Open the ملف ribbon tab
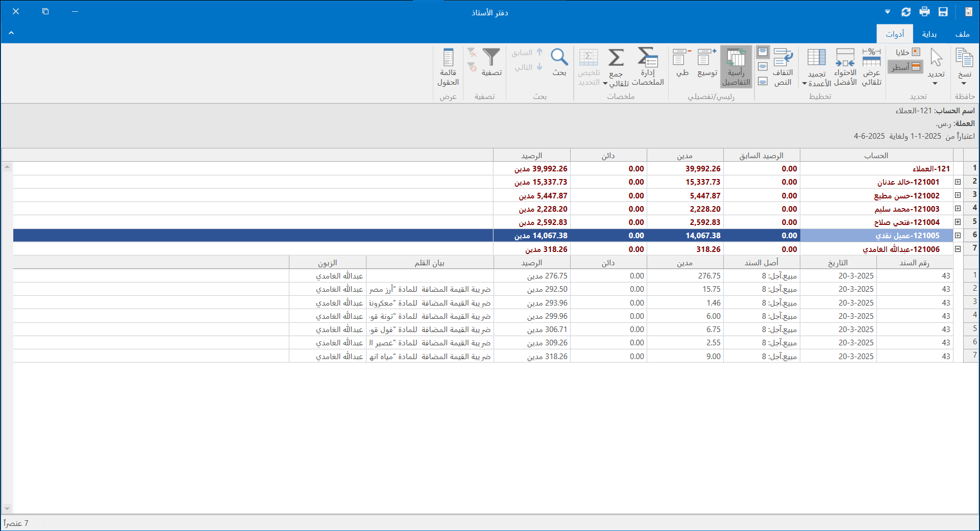Image resolution: width=980 pixels, height=531 pixels. click(x=962, y=34)
